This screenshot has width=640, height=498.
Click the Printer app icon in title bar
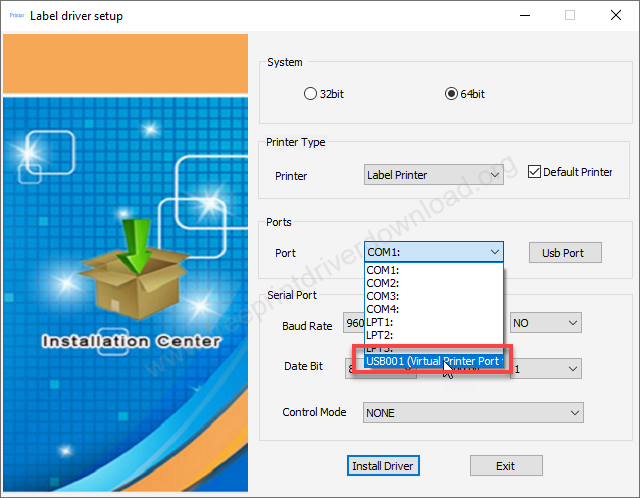point(16,16)
